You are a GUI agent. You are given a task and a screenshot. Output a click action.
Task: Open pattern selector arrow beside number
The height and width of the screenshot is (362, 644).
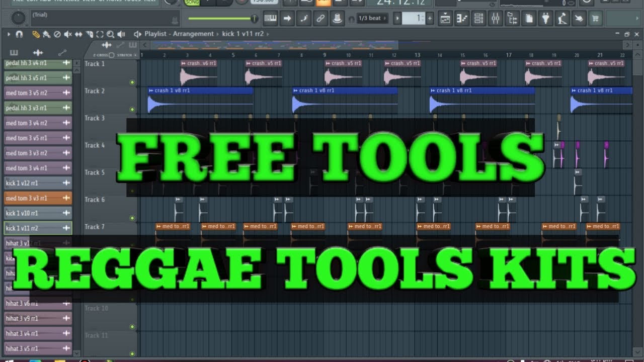(x=397, y=19)
